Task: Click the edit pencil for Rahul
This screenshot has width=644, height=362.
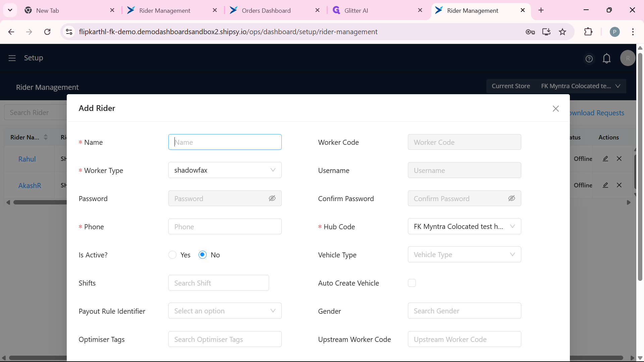Action: [605, 159]
